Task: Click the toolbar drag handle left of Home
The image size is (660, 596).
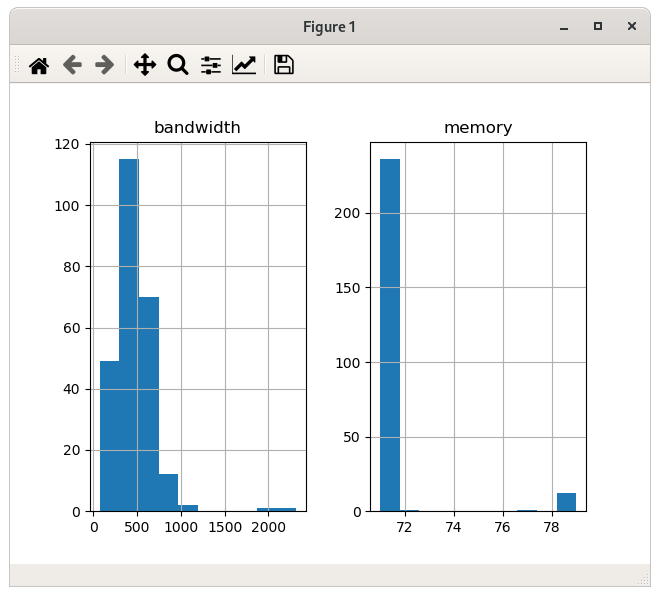Action: [x=16, y=66]
